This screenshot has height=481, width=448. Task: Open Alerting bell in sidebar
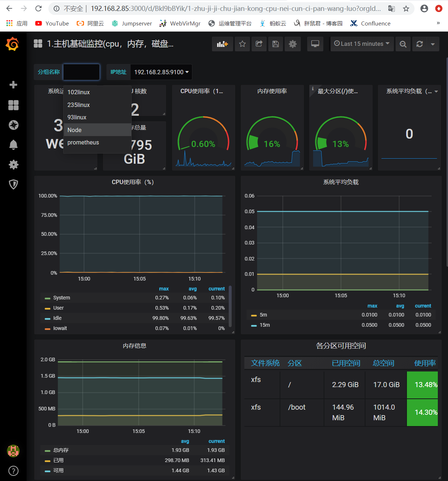point(13,145)
